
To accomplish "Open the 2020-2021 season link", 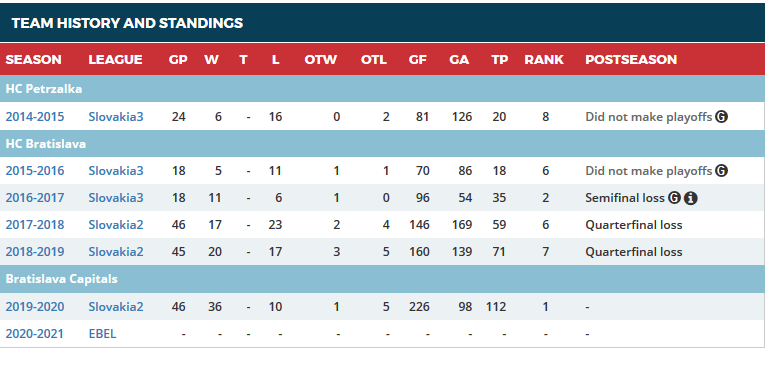I will pos(35,334).
